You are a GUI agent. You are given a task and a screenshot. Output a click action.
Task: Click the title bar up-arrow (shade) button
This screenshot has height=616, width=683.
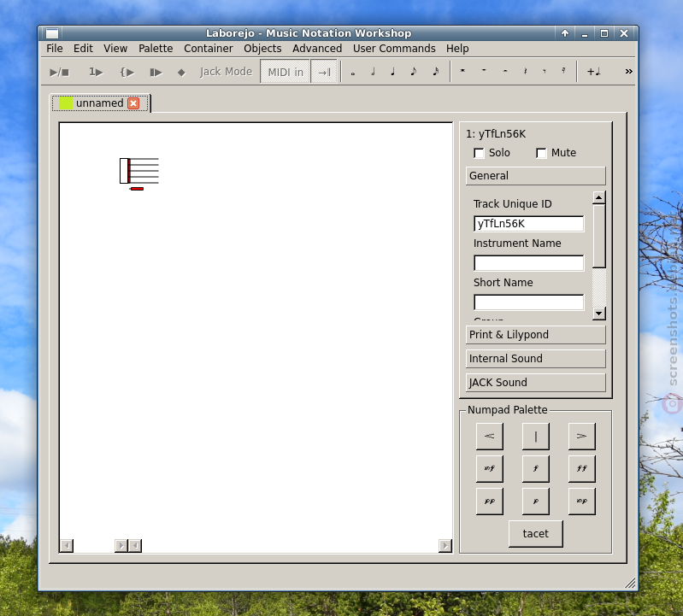click(565, 33)
